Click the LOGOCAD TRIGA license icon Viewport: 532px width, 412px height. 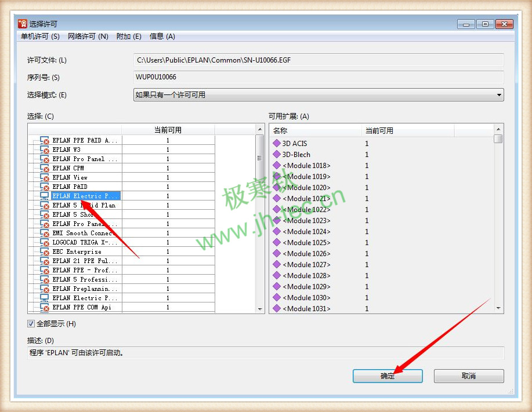point(45,242)
